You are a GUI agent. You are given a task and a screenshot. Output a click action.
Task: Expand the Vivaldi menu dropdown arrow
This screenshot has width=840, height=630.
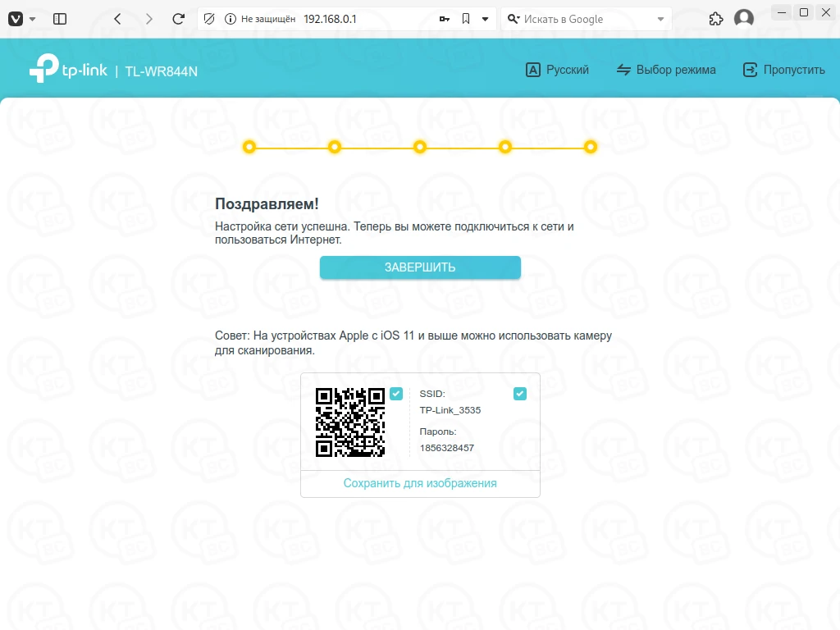coord(32,20)
